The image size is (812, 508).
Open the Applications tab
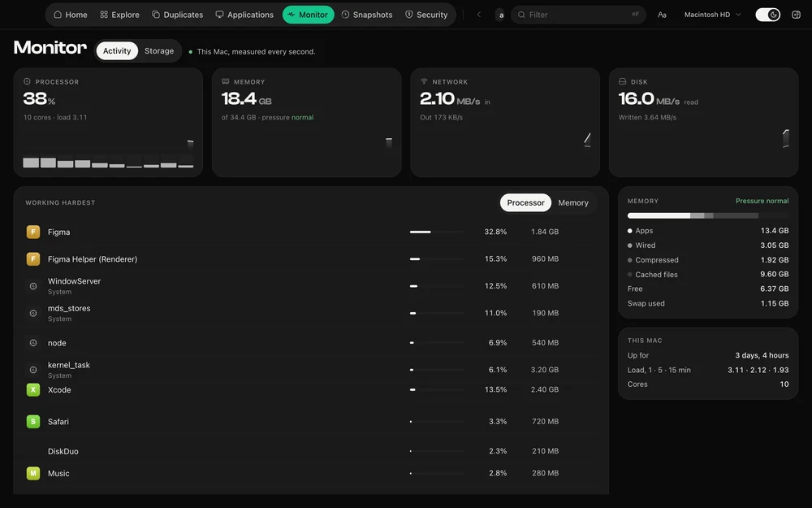[x=244, y=15]
